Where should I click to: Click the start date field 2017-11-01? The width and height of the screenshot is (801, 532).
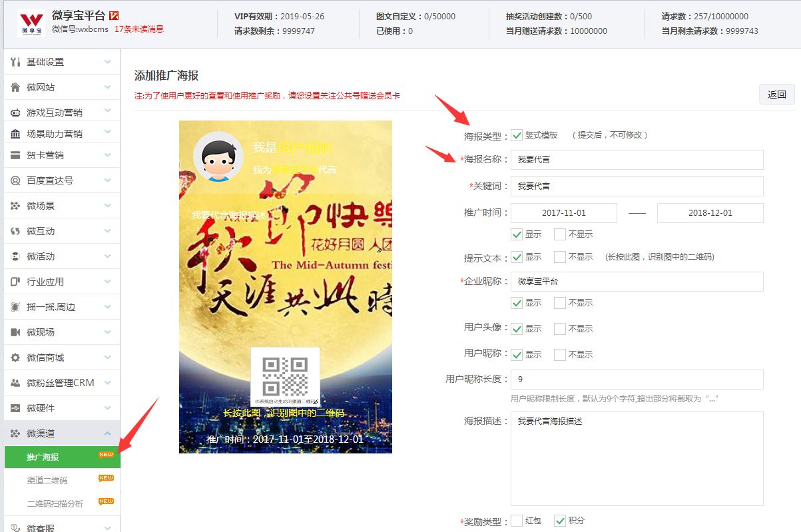(564, 213)
